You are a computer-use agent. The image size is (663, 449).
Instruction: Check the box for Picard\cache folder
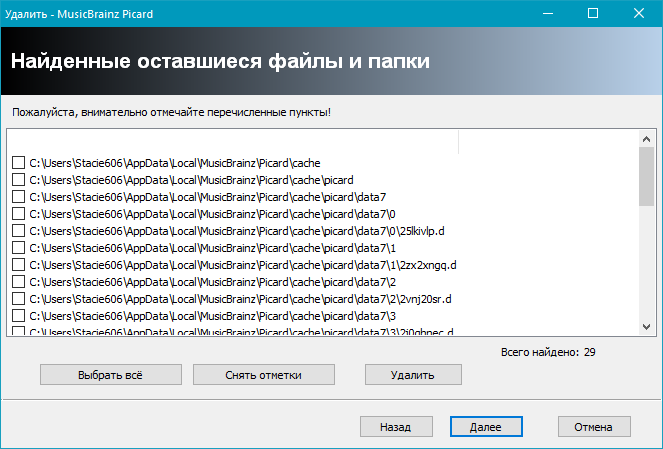coord(18,163)
